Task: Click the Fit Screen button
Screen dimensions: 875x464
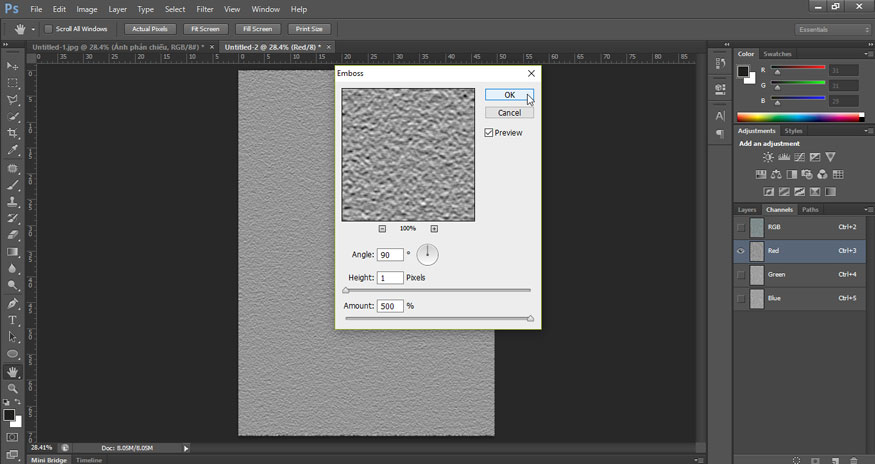Action: coord(205,29)
